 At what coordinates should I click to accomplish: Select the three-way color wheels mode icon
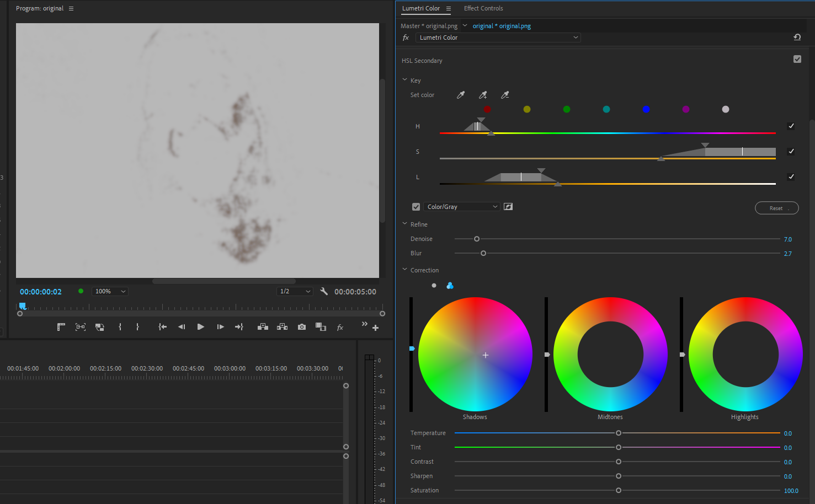pos(450,286)
